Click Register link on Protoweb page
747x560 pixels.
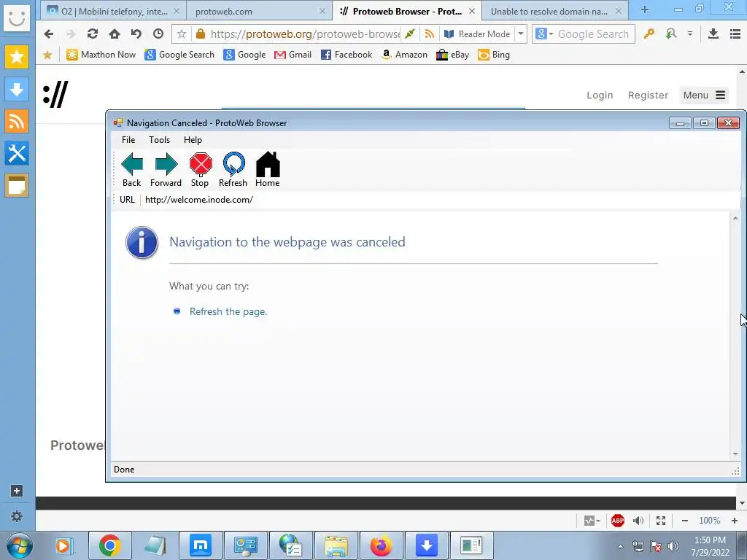point(648,96)
